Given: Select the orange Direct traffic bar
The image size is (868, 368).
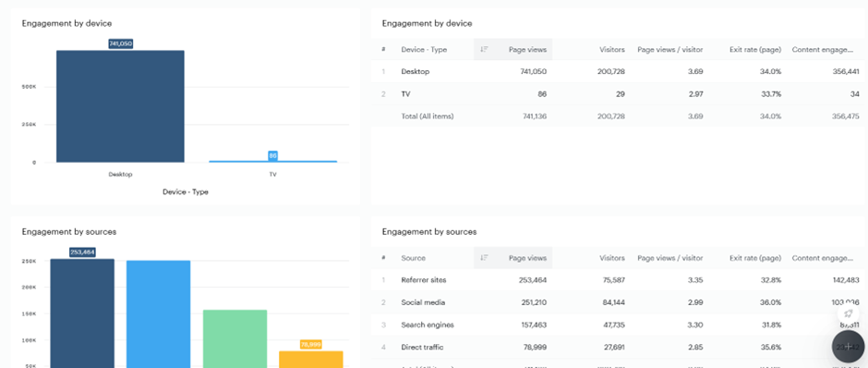Looking at the screenshot, I should (x=311, y=359).
